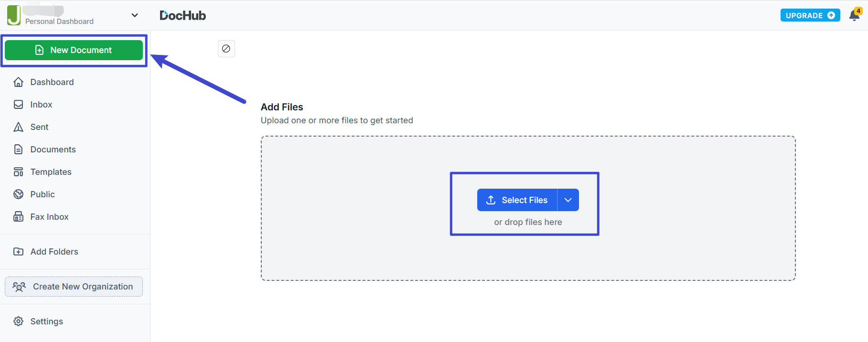Open the Inbox tray icon
868x342 pixels.
(x=18, y=105)
